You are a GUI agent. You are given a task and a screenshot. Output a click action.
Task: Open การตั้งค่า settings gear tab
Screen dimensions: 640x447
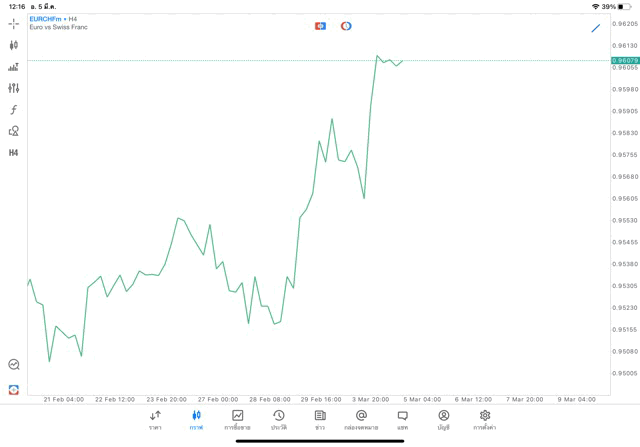(485, 420)
